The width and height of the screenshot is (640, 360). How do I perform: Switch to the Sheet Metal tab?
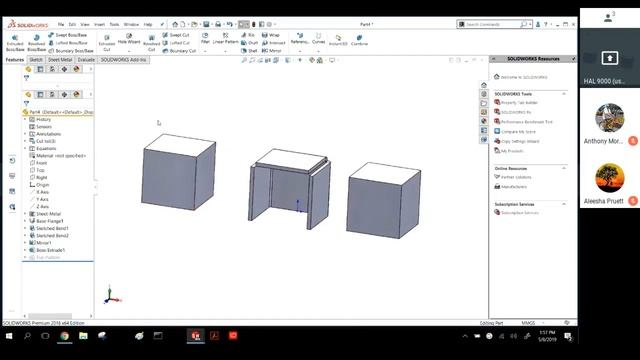click(60, 60)
